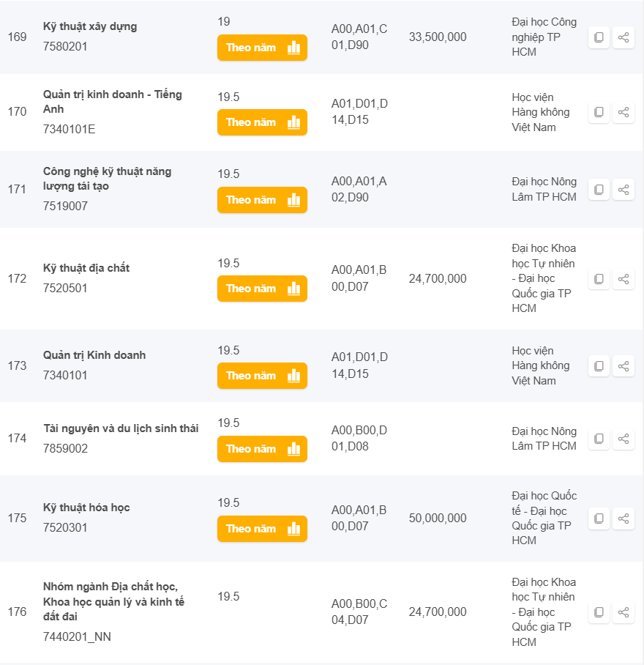Copy row 170 Quản trị kinh doanh - Tiếng Anh
The image size is (644, 665).
pyautogui.click(x=599, y=112)
